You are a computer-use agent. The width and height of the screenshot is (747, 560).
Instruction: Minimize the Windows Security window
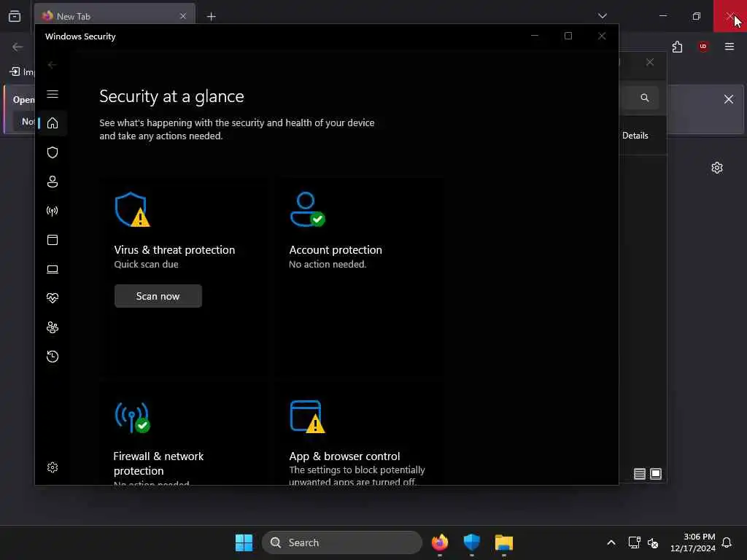[535, 36]
